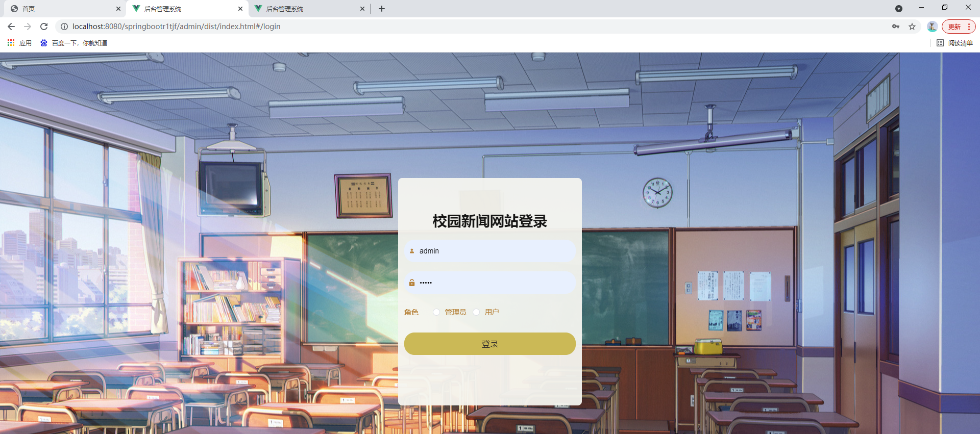This screenshot has width=980, height=434.
Task: Select the 用户 role radio button
Action: pos(476,312)
